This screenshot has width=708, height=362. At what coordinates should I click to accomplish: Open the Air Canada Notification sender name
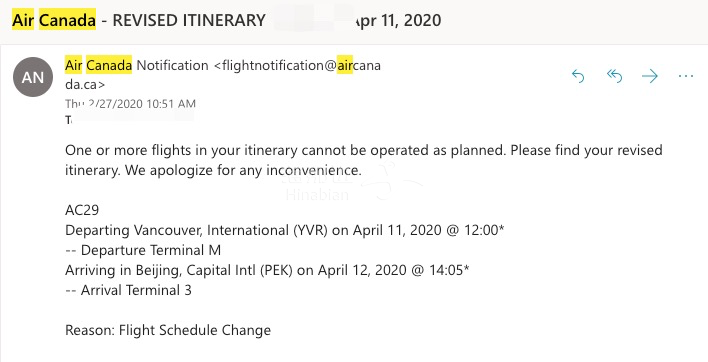[137, 65]
